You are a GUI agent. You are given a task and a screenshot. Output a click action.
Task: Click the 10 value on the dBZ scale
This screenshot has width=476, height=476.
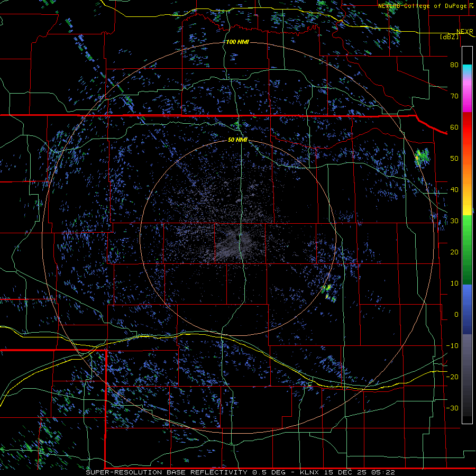coord(454,283)
